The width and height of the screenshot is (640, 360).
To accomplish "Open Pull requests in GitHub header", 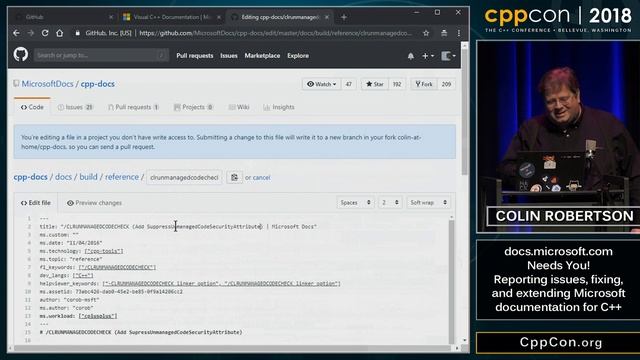I will coord(195,56).
